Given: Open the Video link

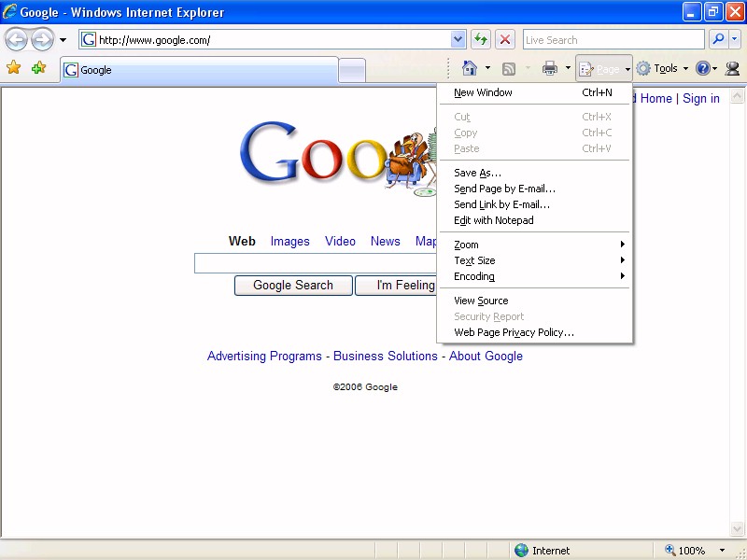Looking at the screenshot, I should (x=340, y=242).
